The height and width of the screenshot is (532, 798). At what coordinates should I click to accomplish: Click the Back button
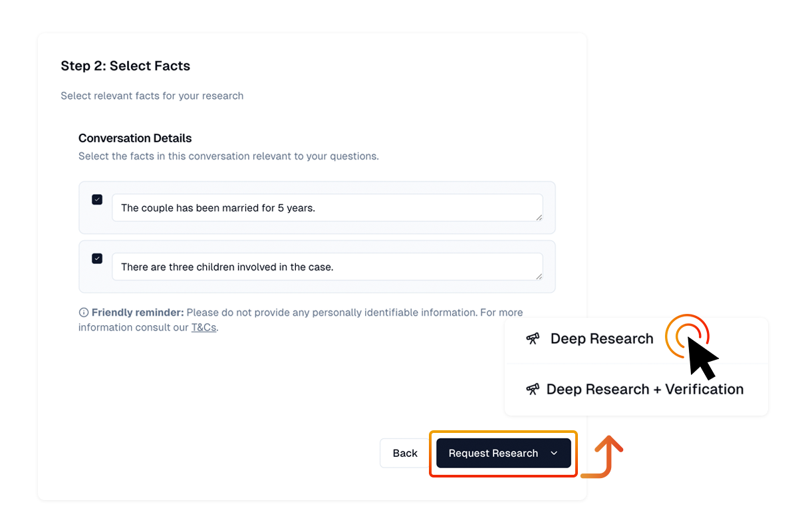point(404,453)
